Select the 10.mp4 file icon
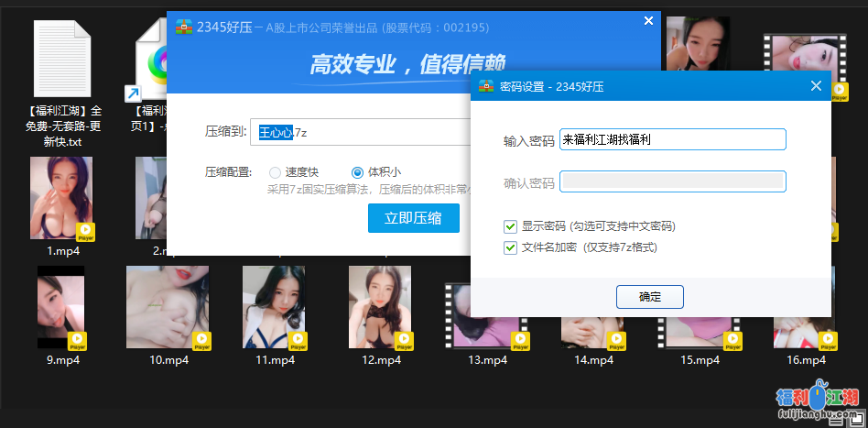 tap(168, 308)
